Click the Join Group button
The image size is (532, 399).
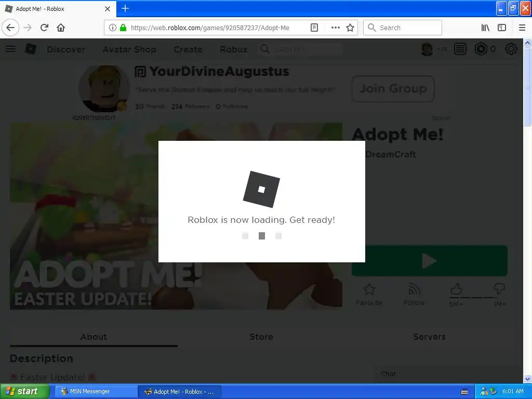[393, 89]
